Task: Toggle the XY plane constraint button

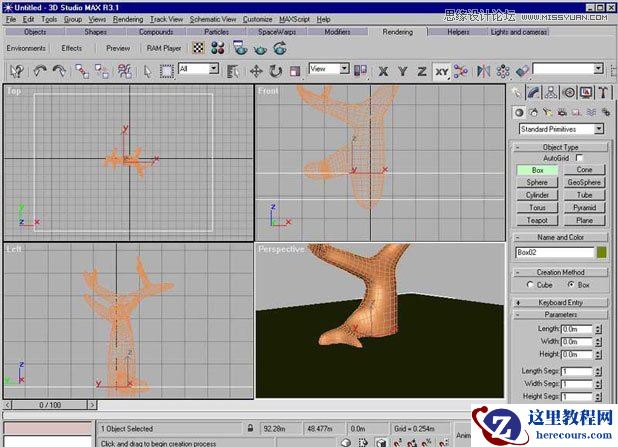Action: click(x=441, y=72)
